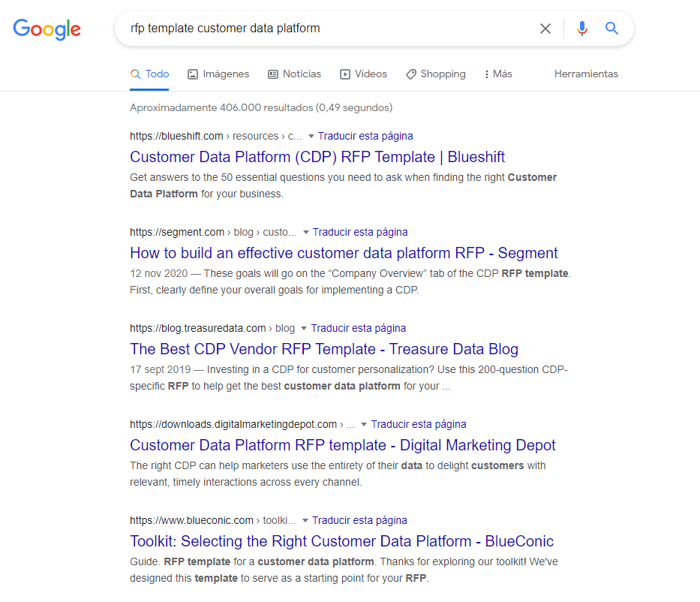Click the 12 nov 2020 snippet date

(x=158, y=273)
